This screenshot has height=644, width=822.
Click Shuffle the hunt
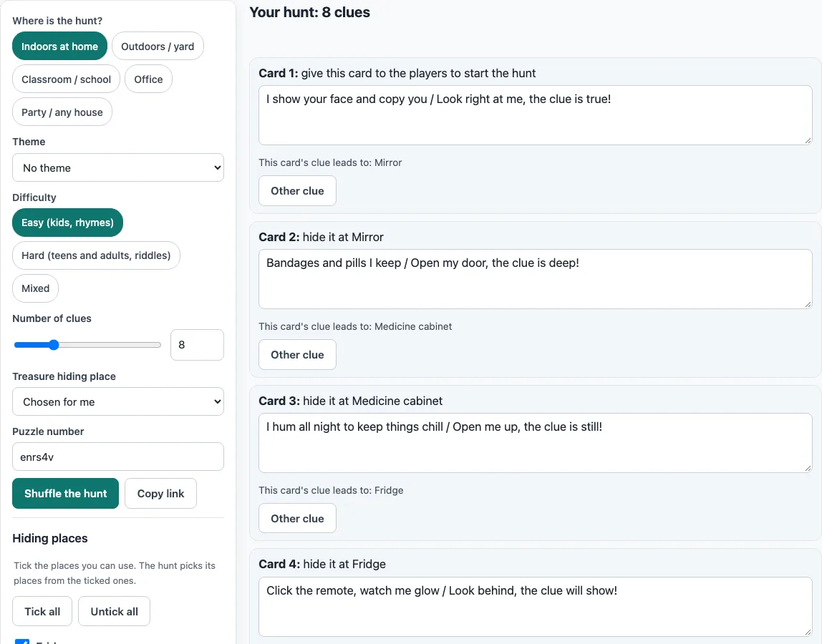coord(66,494)
